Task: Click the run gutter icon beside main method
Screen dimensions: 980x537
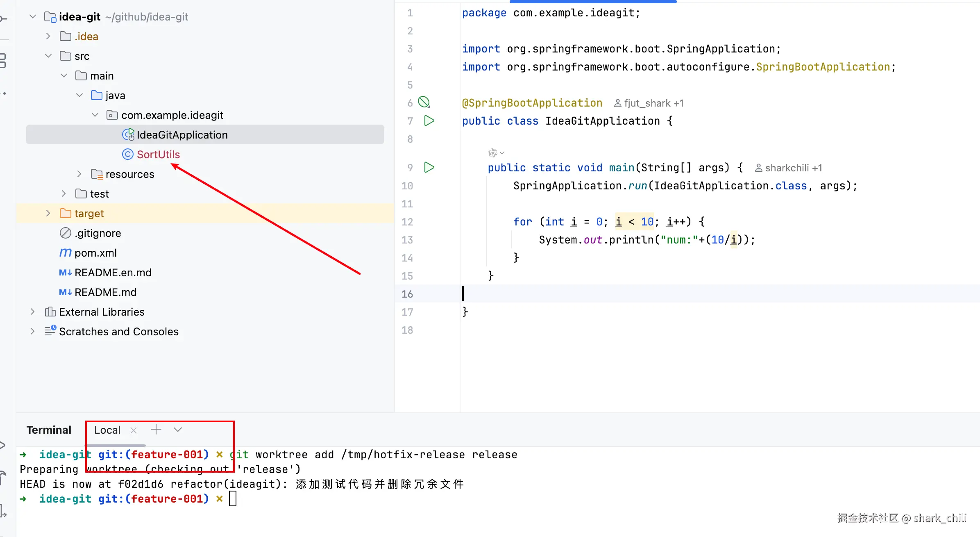Action: pos(429,167)
